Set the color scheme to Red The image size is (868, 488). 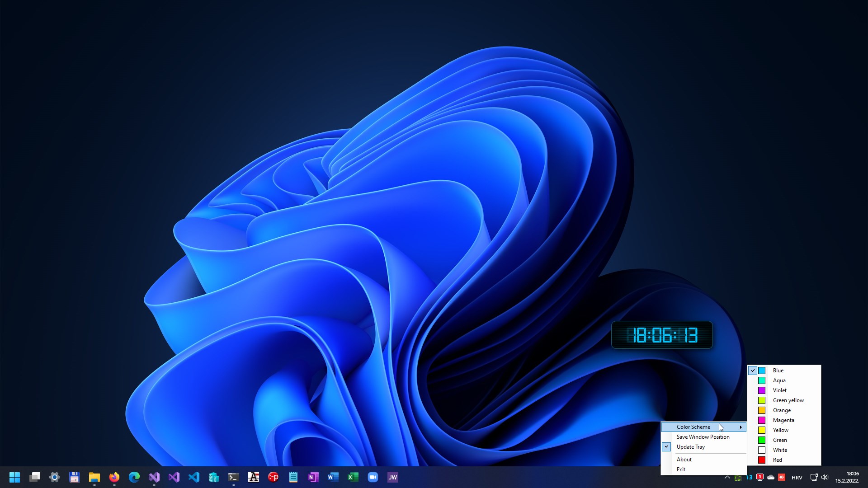click(x=784, y=460)
